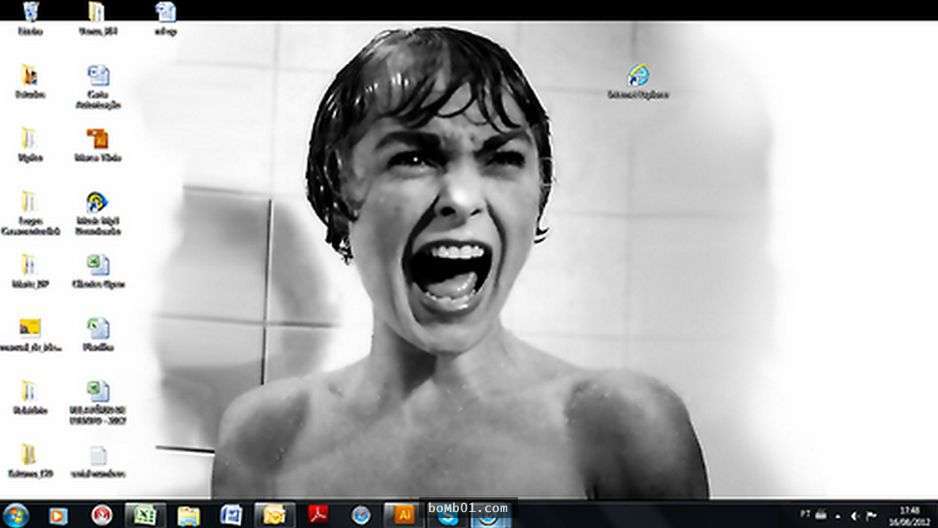The image size is (938, 528).
Task: Click the PT language indicator in tray
Action: point(805,514)
